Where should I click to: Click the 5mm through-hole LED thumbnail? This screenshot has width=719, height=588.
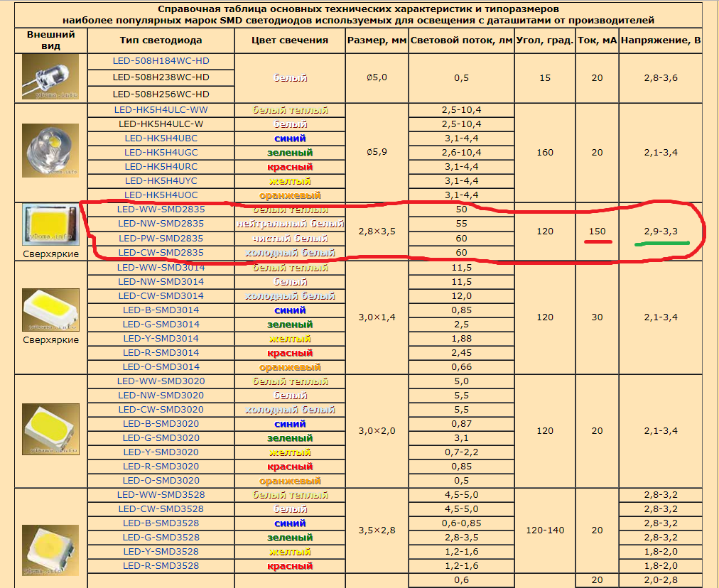pyautogui.click(x=50, y=77)
